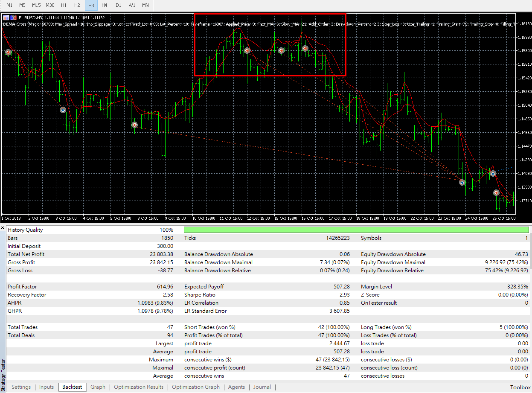Open the Optimization Results tab
This screenshot has height=393, width=532.
[x=139, y=387]
